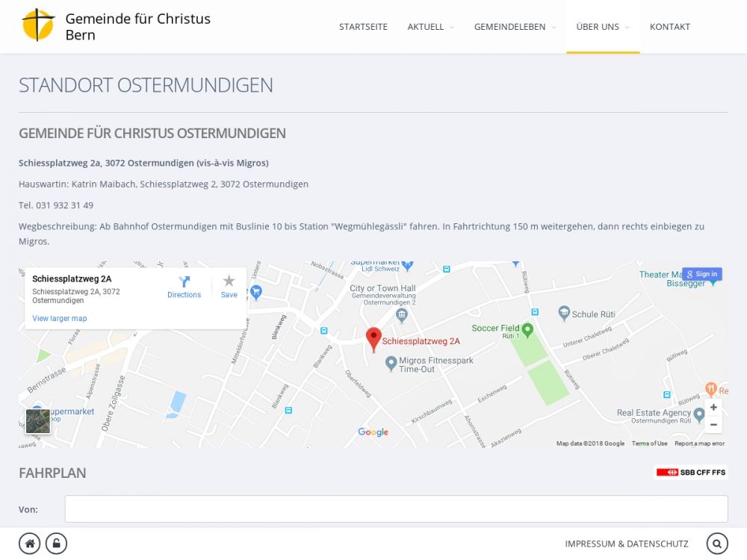
Task: Click the Directions arrow icon on map
Action: [x=184, y=282]
